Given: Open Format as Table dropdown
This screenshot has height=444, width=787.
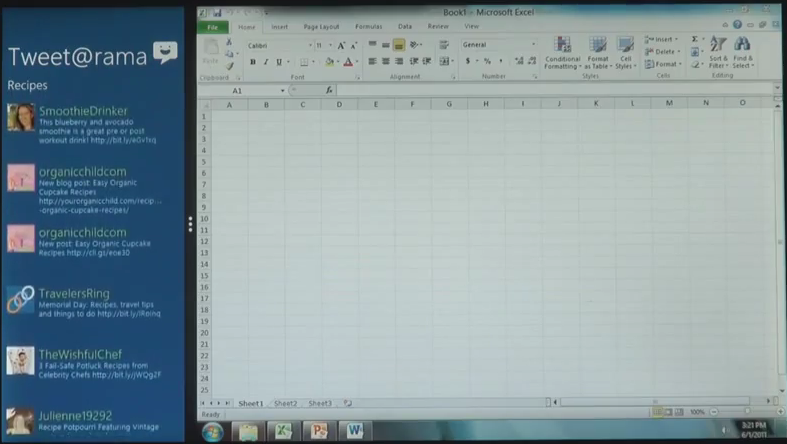Looking at the screenshot, I should tap(598, 53).
